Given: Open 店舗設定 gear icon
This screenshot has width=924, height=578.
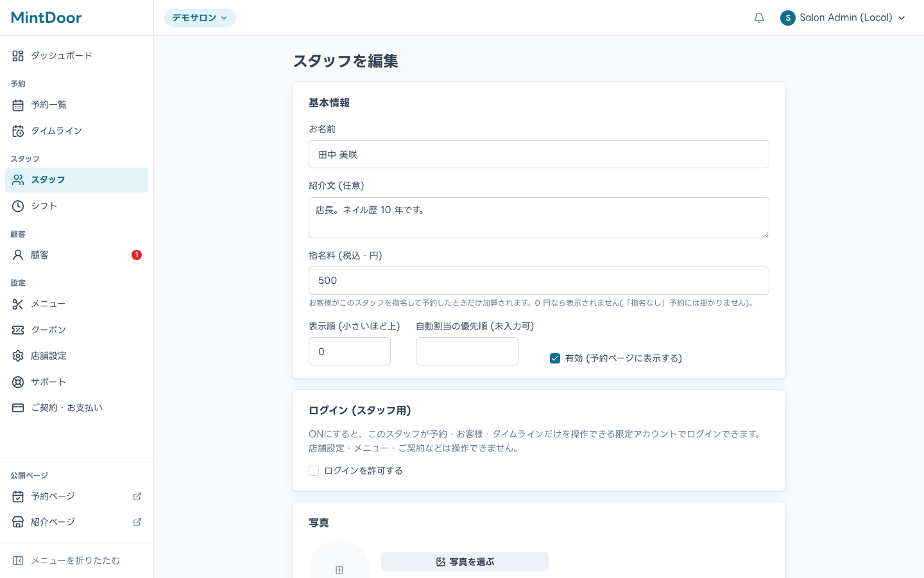Looking at the screenshot, I should [18, 356].
